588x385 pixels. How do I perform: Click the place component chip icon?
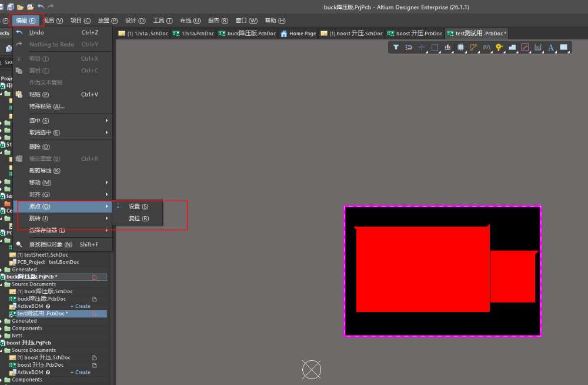click(460, 47)
